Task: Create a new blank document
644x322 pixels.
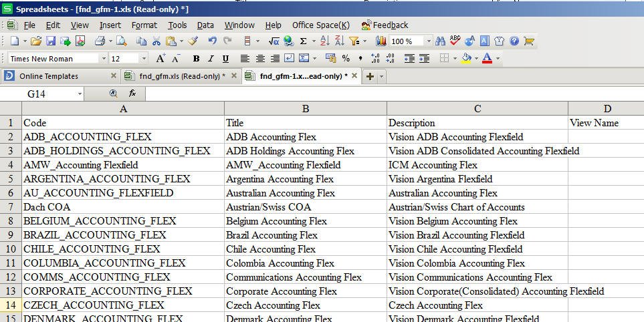Action: click(x=14, y=41)
